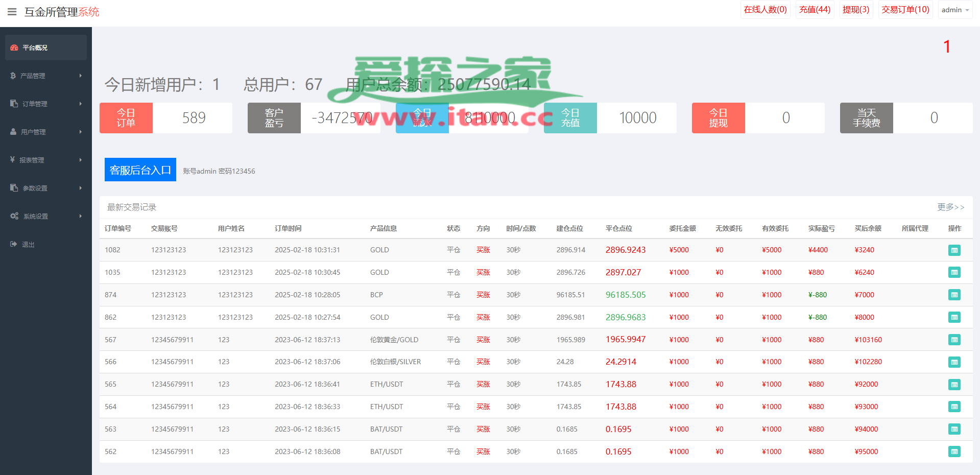Click the 今日订单 stat card
The width and height of the screenshot is (980, 475).
coord(165,118)
